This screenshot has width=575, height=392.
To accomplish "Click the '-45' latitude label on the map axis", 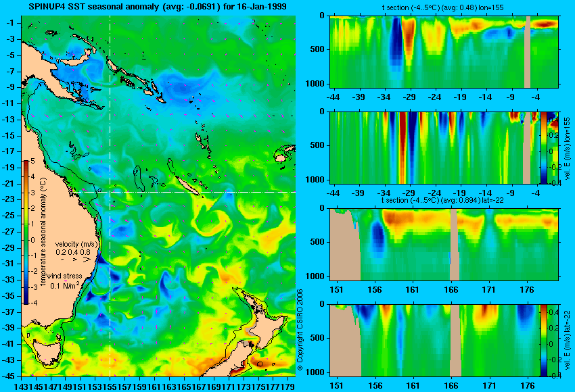I will pos(8,376).
